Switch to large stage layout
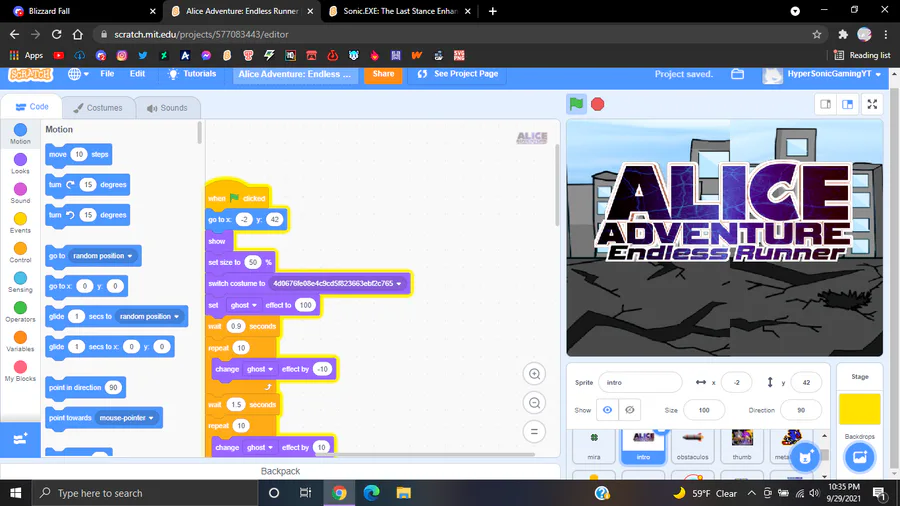The height and width of the screenshot is (506, 900). pos(847,104)
